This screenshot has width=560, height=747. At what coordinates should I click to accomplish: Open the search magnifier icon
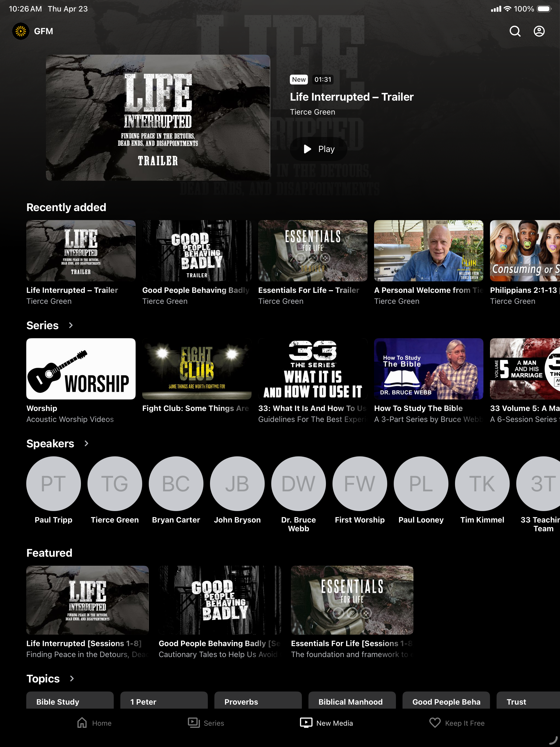click(x=515, y=31)
